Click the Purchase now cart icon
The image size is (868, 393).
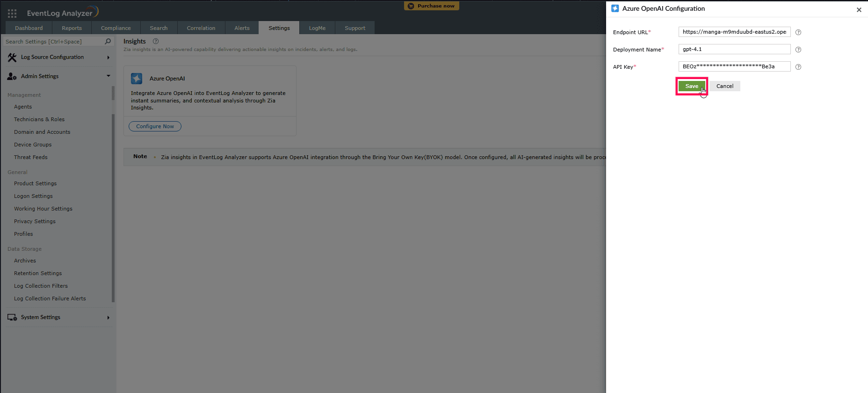pyautogui.click(x=411, y=6)
